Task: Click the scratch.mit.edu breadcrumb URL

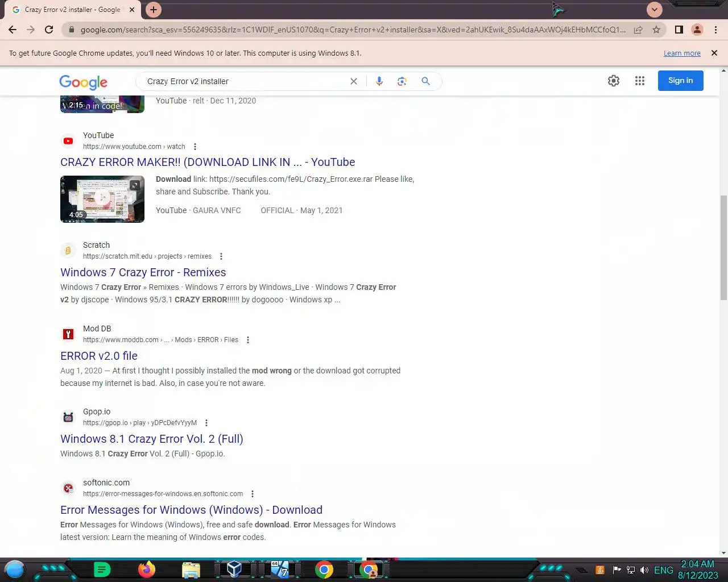Action: point(147,256)
